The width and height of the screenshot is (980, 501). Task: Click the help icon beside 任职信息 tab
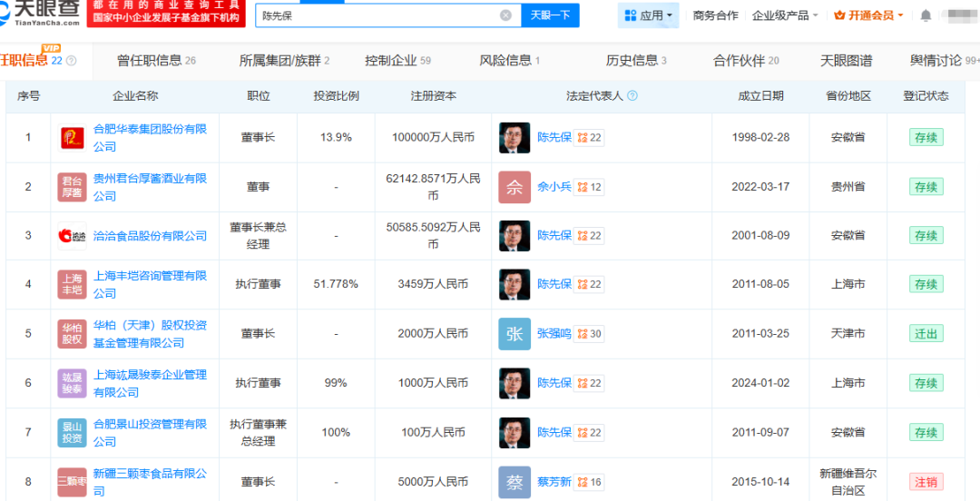pyautogui.click(x=72, y=61)
